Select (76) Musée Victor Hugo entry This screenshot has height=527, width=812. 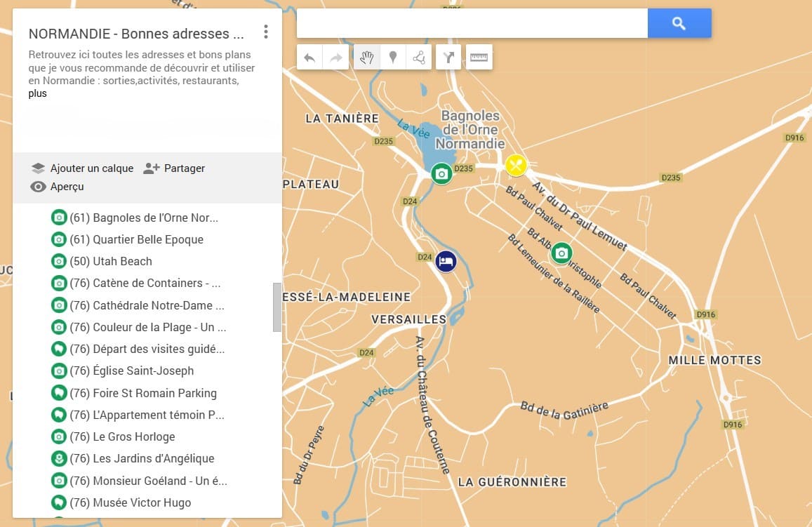(131, 502)
